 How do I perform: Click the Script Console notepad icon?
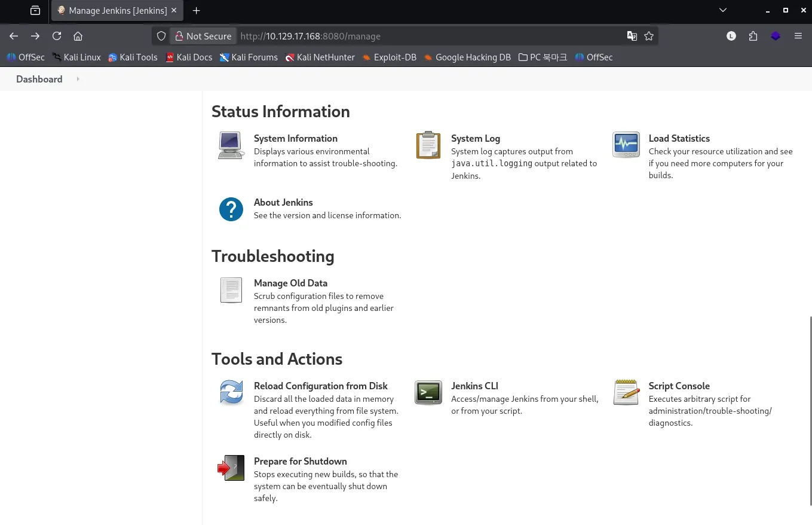tap(626, 392)
